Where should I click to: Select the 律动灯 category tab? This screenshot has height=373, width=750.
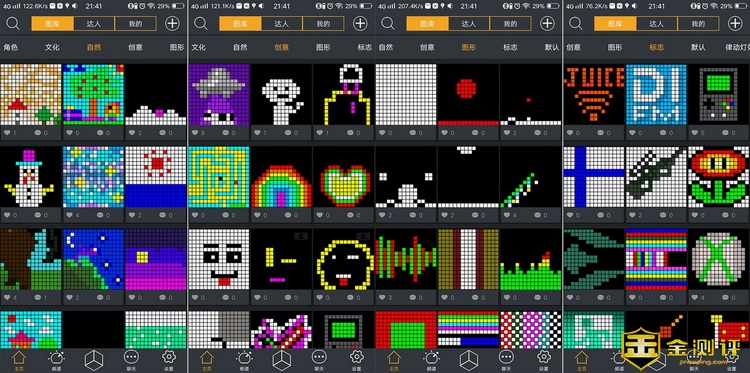738,47
